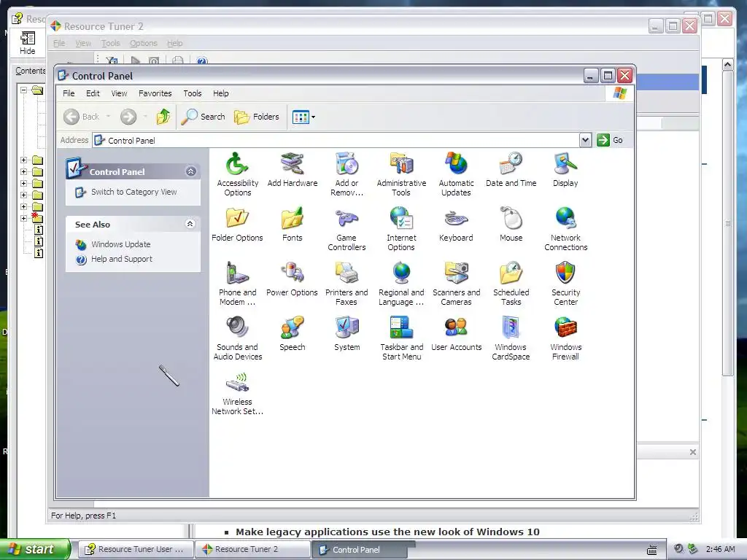
Task: Click Switch to Category View link
Action: (134, 192)
